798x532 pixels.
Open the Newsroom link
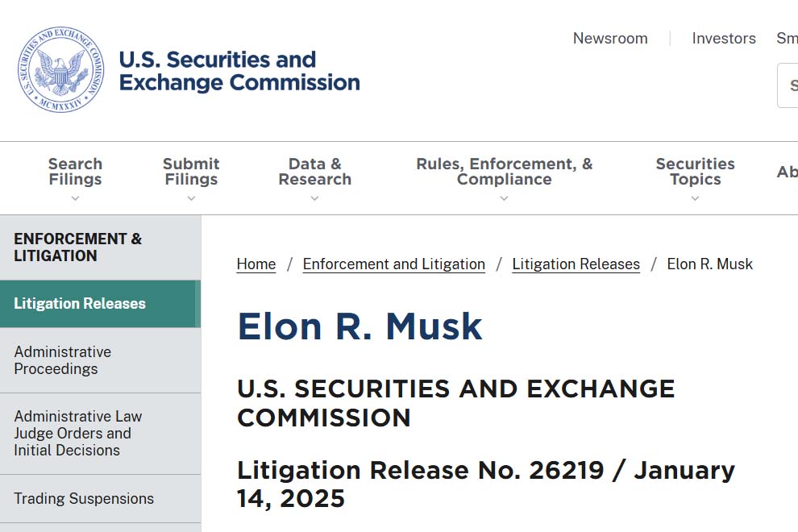[610, 39]
